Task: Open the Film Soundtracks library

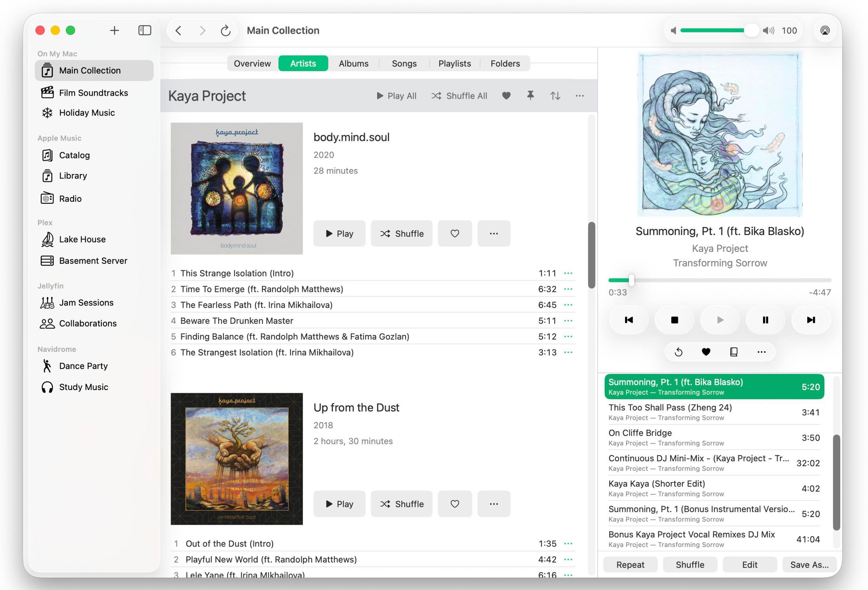Action: [93, 93]
